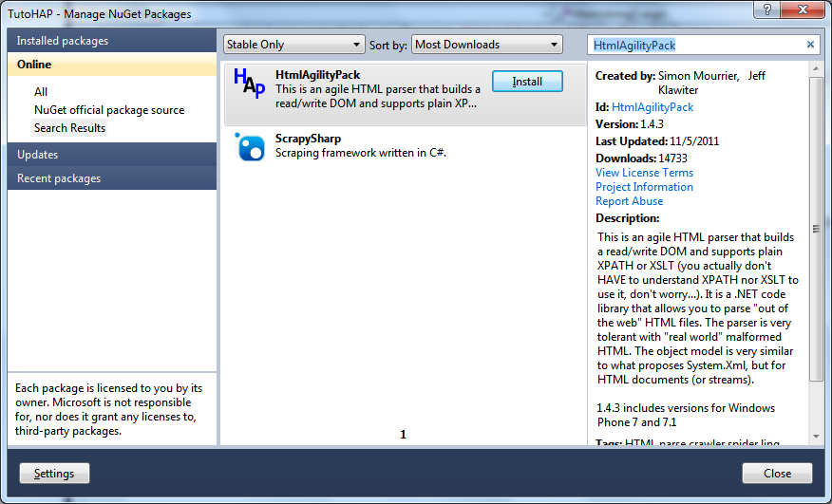
Task: Click the ScrapySharp blue package icon
Action: pos(251,147)
